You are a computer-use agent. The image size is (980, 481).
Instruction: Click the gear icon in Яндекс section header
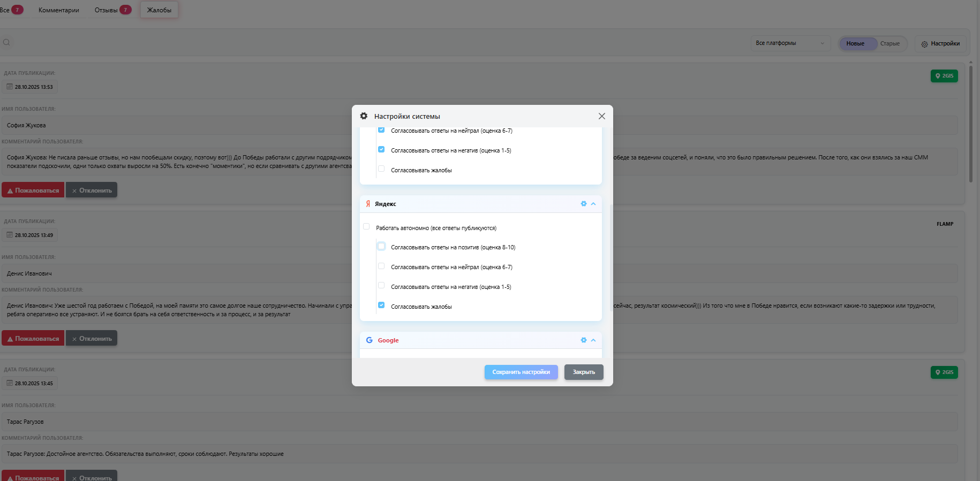[x=584, y=204]
